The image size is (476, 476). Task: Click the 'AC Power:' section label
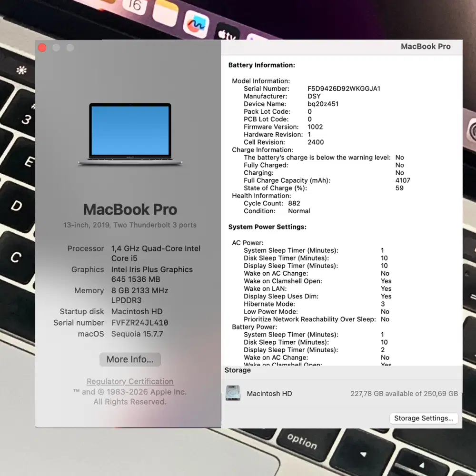248,243
